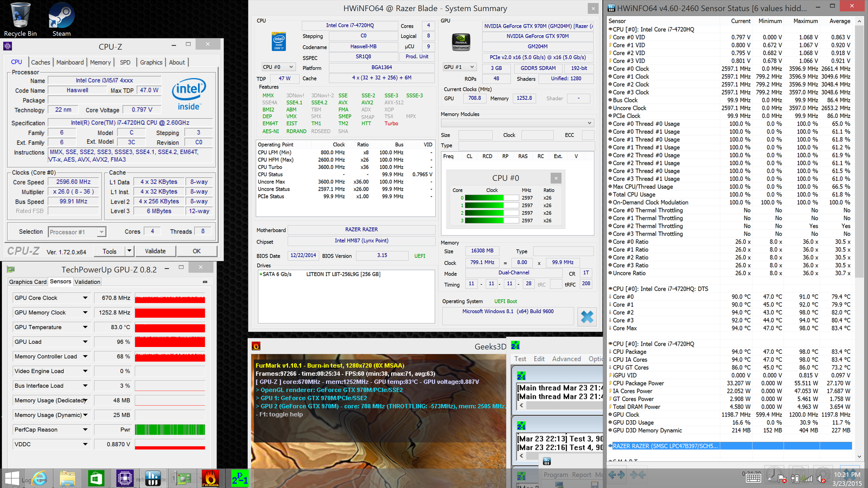868x488 pixels.
Task: Click the Intel Core i7 badge in System Summary
Action: click(x=279, y=41)
